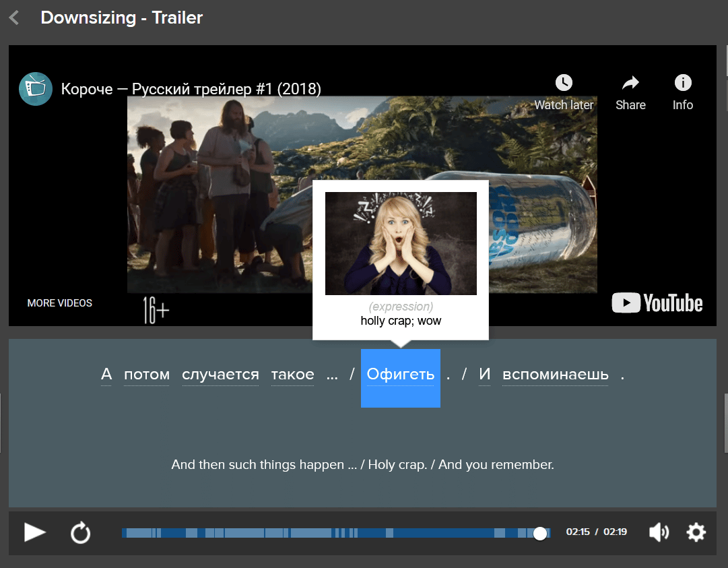Mute the audio with speaker icon

659,533
